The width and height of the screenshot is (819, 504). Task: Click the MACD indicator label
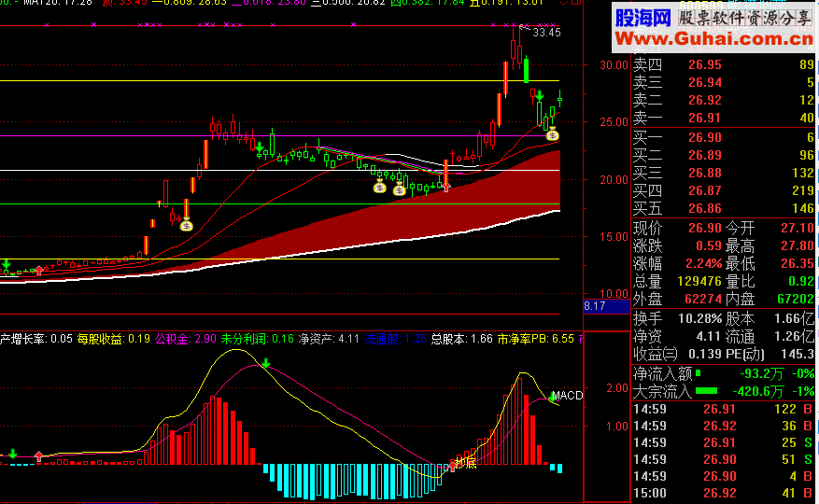tap(567, 396)
